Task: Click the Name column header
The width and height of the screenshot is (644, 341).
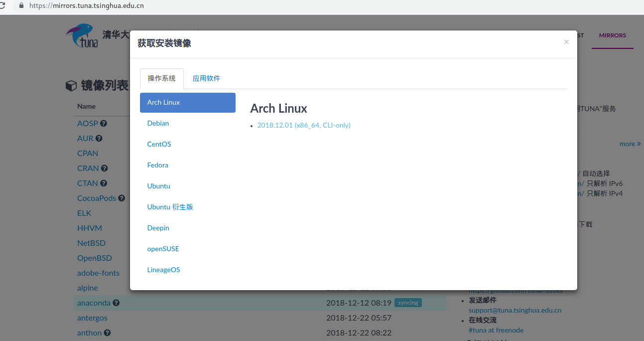Action: pos(86,106)
